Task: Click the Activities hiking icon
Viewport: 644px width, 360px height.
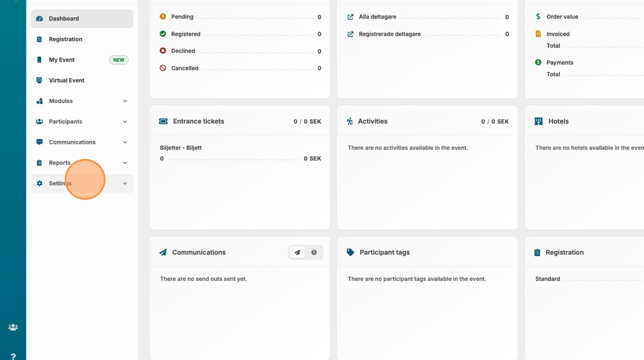Action: (350, 121)
